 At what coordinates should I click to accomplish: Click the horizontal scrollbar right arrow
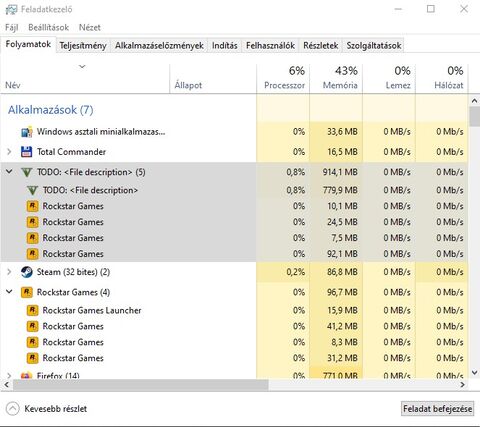[x=462, y=385]
